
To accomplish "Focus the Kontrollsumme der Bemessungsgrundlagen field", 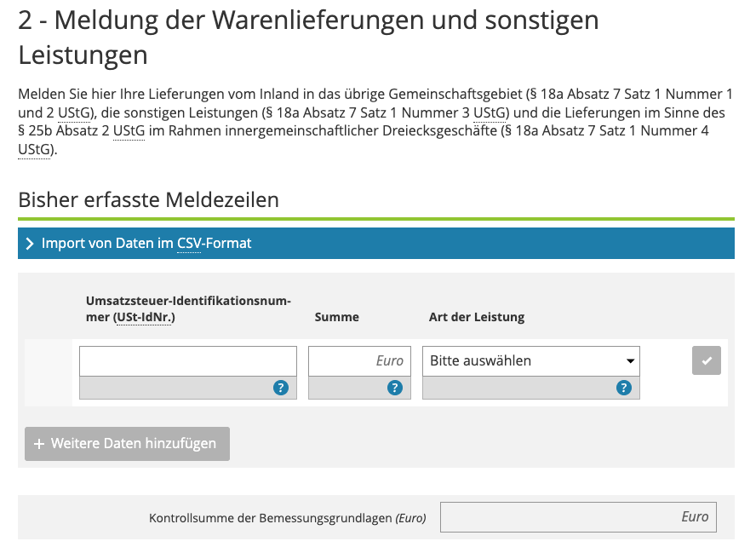I will (x=578, y=517).
